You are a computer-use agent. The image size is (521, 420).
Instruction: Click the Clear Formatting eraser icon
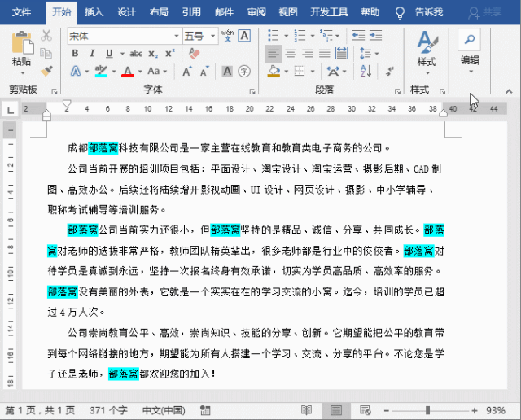(x=194, y=53)
